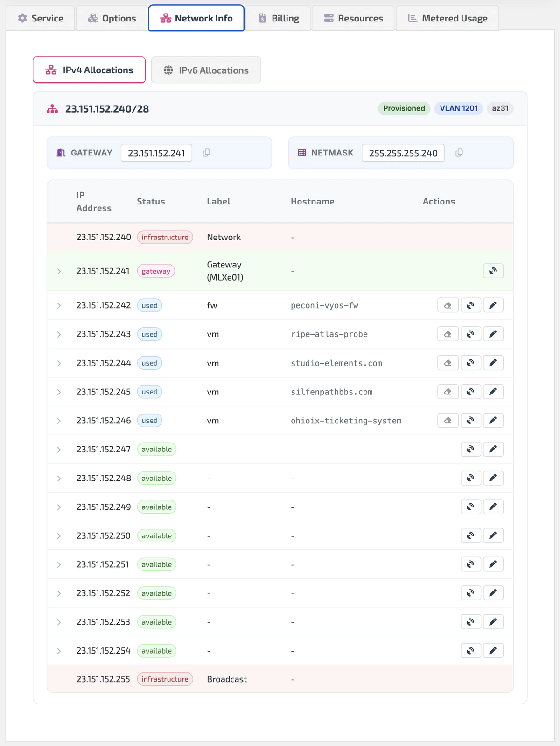Open the Metered Usage tab
560x746 pixels.
(448, 18)
